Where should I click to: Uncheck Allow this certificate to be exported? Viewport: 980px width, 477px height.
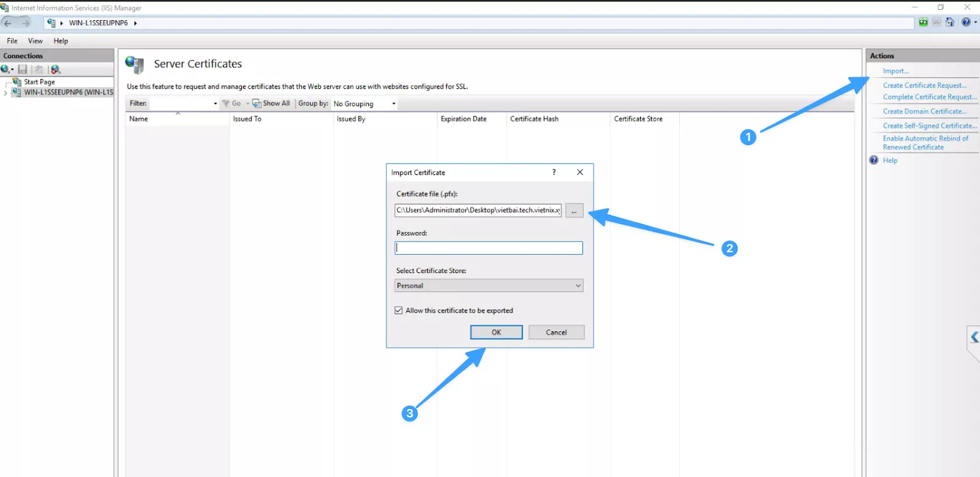pos(399,310)
